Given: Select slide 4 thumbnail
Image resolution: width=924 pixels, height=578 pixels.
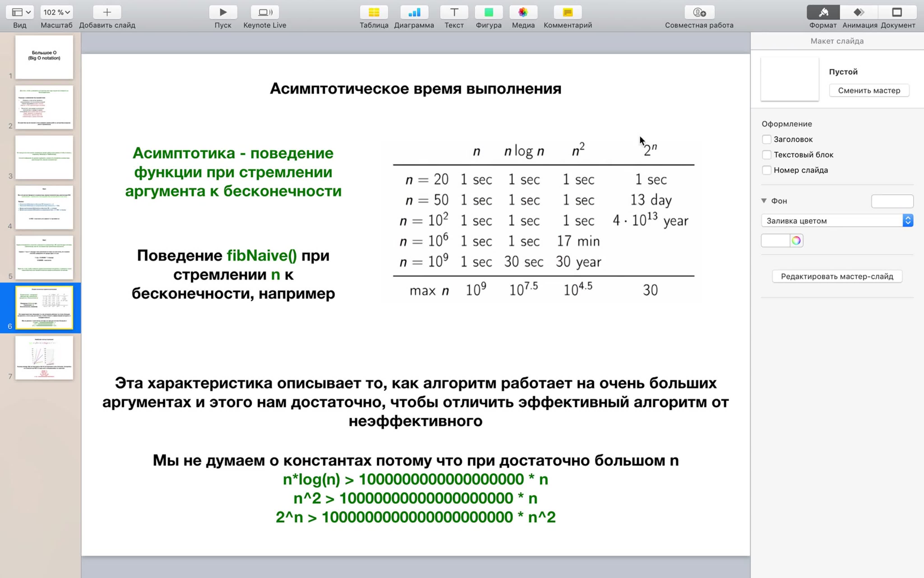Looking at the screenshot, I should (x=44, y=207).
